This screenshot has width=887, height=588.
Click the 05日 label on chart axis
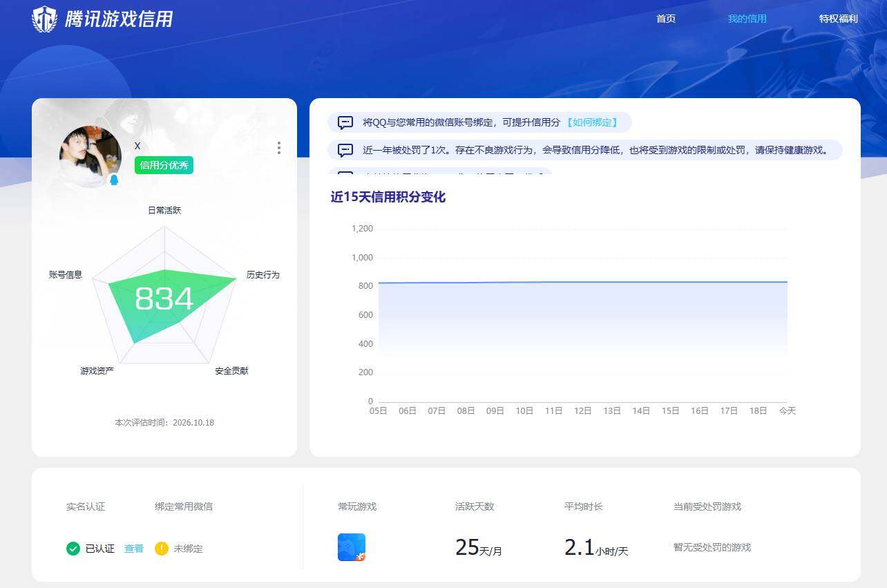(x=379, y=410)
